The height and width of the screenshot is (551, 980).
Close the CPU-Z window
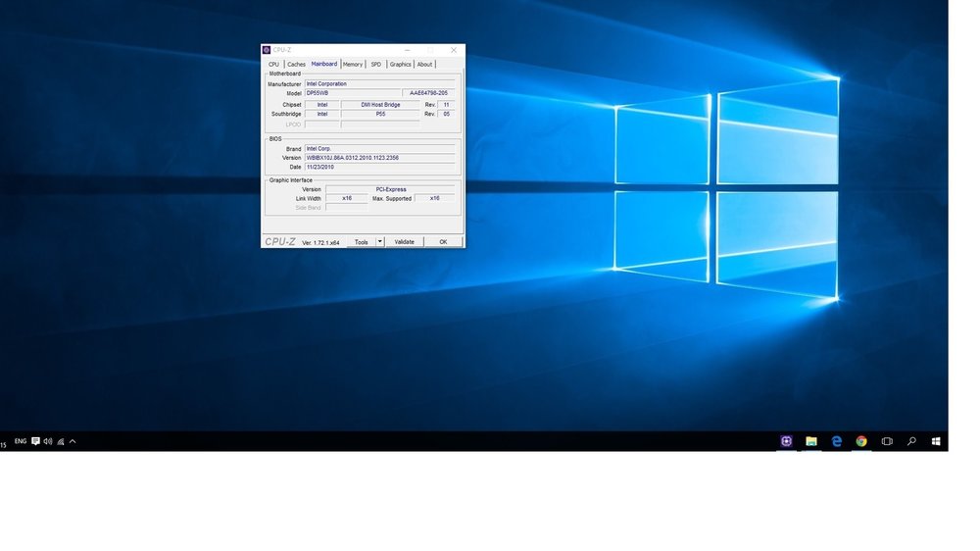pyautogui.click(x=454, y=50)
